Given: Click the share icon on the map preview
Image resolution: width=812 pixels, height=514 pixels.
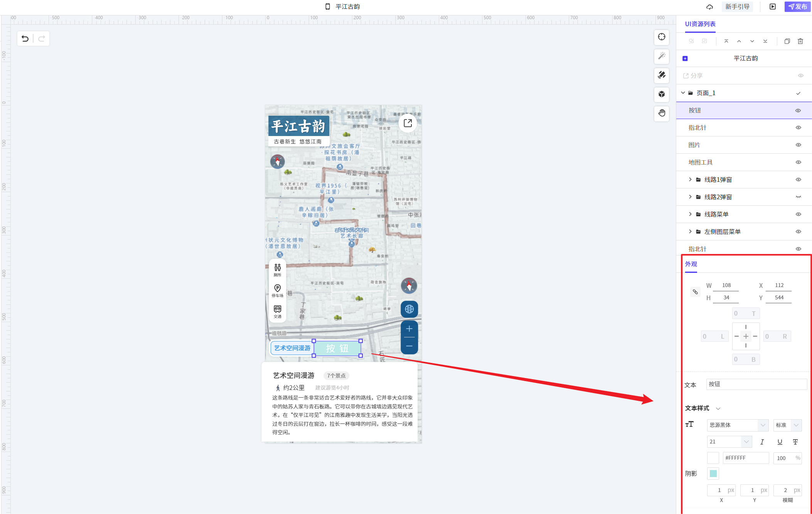Looking at the screenshot, I should (408, 123).
